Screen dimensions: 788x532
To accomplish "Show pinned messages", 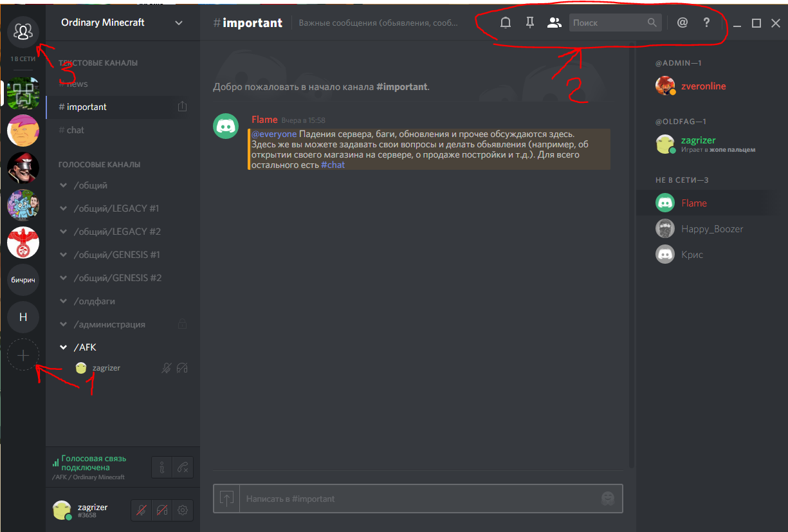I will [x=529, y=23].
